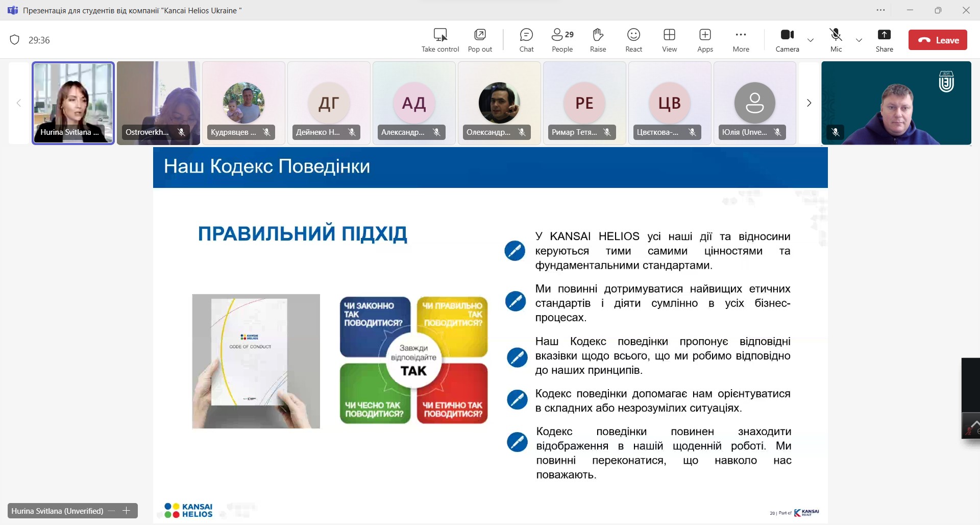Open the React emoji options
This screenshot has width=980, height=525.
[633, 40]
